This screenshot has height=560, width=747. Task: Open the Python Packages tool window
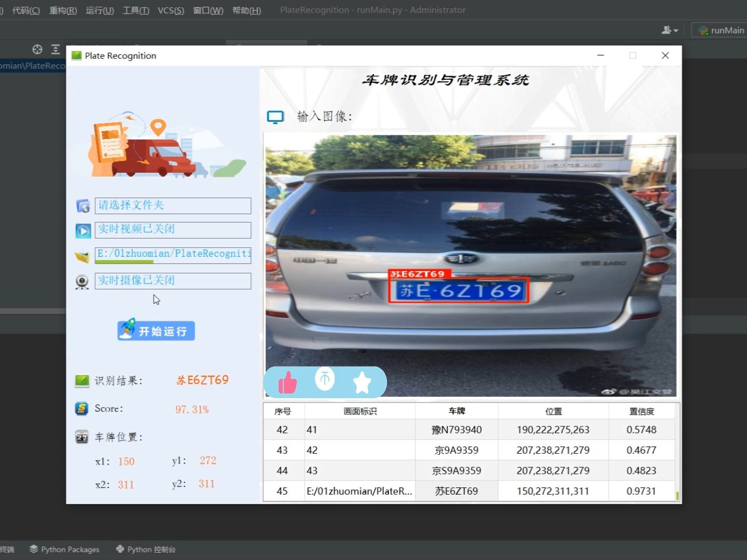(x=64, y=549)
